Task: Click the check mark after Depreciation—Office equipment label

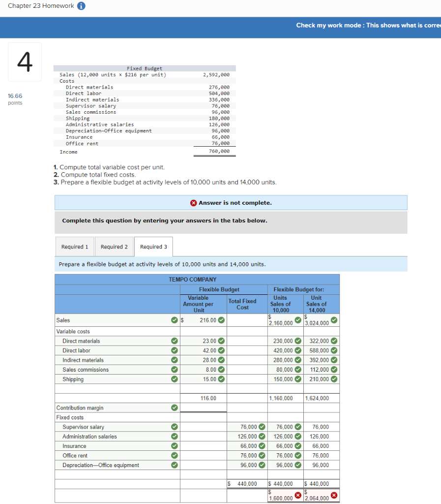Action: [x=174, y=465]
